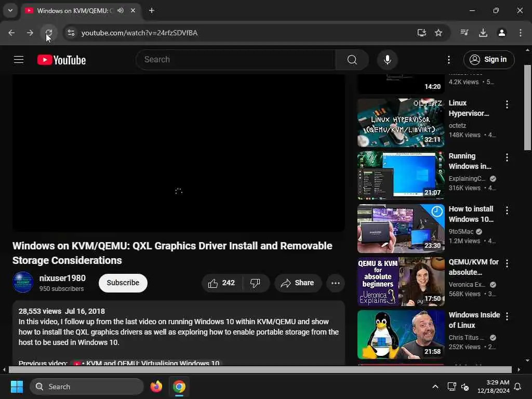Open 'Linux Hypervisor...' video title

point(469,108)
